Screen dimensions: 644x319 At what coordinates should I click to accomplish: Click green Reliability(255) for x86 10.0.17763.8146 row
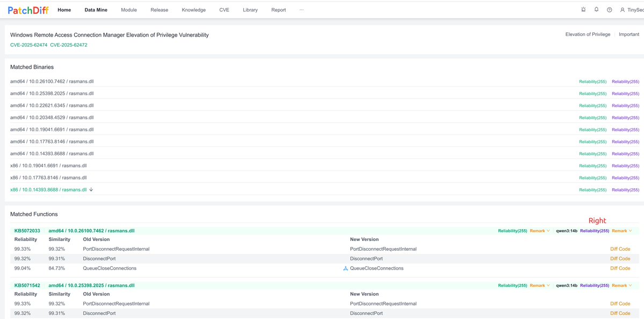[x=592, y=178]
